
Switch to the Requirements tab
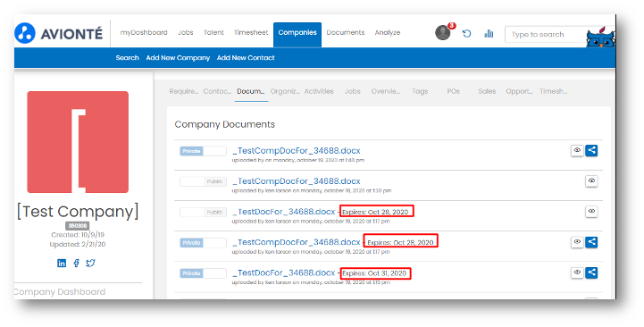(184, 91)
